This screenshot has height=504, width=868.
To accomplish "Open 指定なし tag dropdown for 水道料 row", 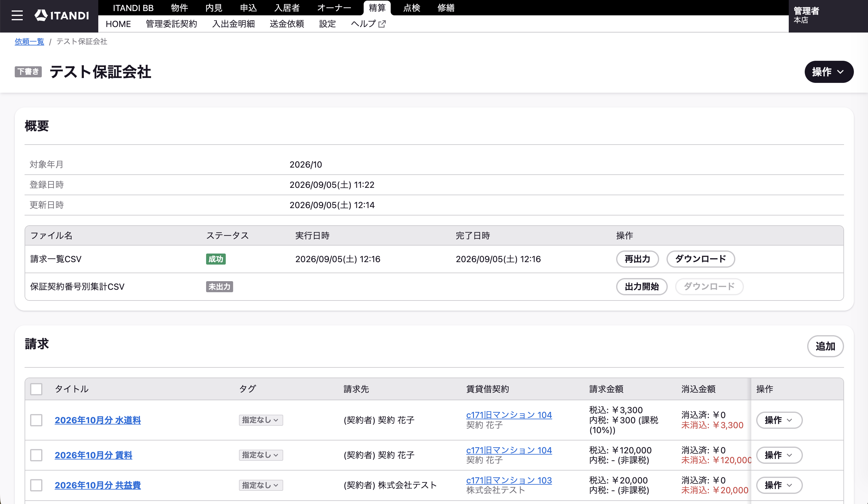I will coord(261,420).
